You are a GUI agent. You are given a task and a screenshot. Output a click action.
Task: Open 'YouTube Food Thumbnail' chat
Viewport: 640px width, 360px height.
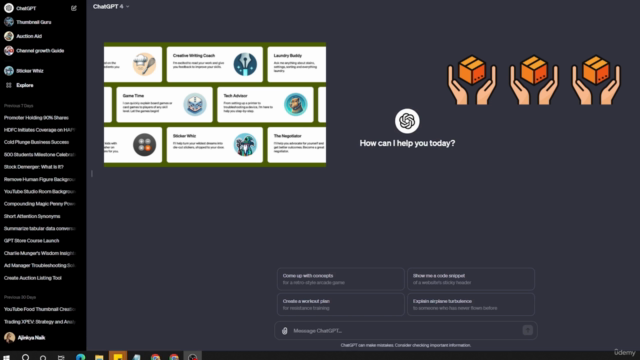point(40,309)
